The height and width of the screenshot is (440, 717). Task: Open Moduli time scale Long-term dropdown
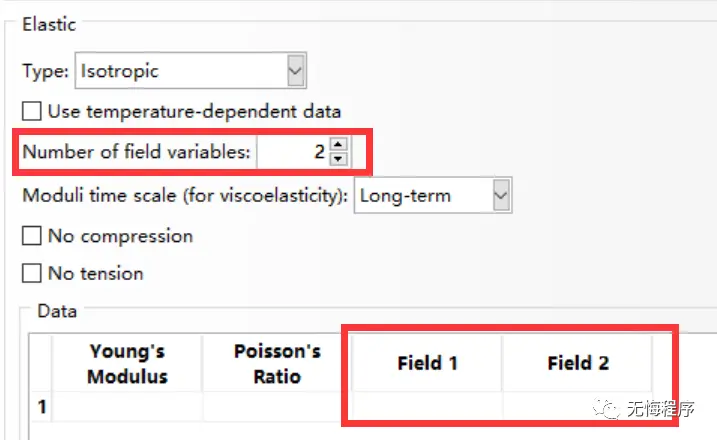pyautogui.click(x=423, y=195)
